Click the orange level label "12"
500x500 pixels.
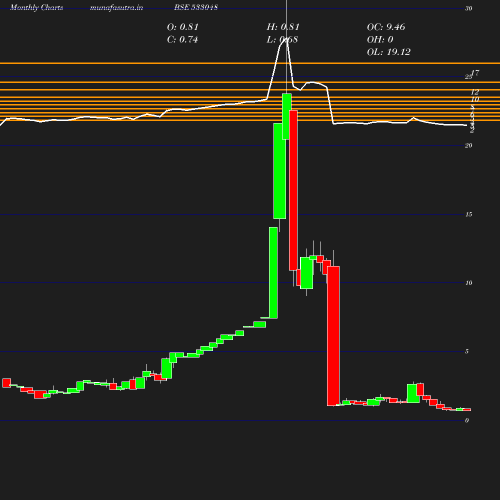(475, 92)
